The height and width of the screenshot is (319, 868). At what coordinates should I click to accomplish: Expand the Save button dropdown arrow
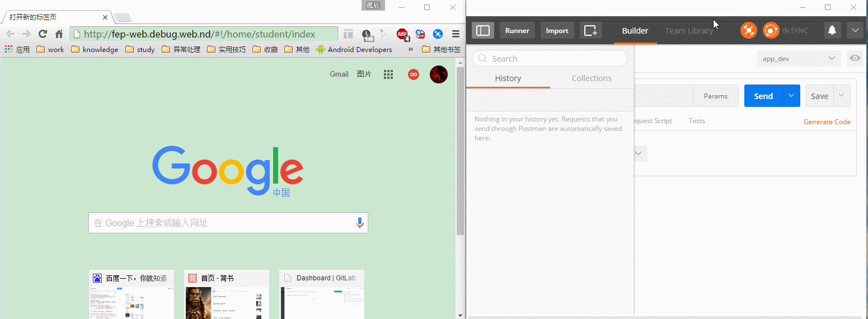842,96
